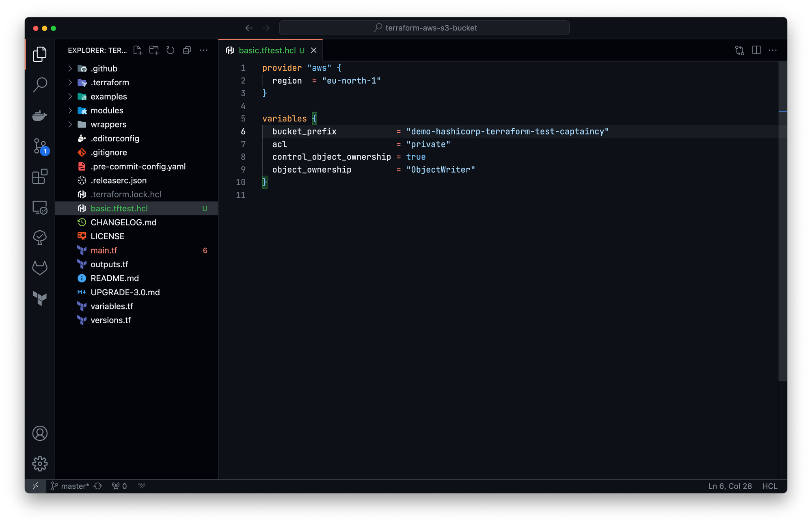Expand the .github folder
Viewport: 812px width, 526px height.
104,69
